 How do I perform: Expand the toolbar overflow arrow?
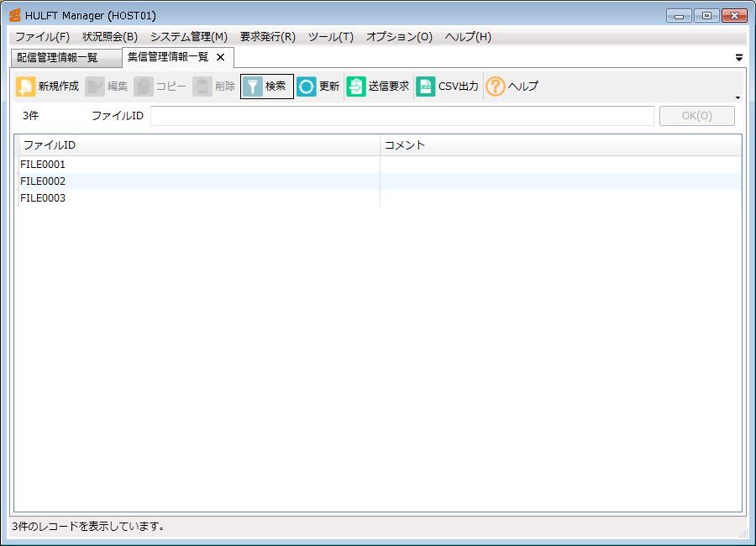pyautogui.click(x=738, y=98)
